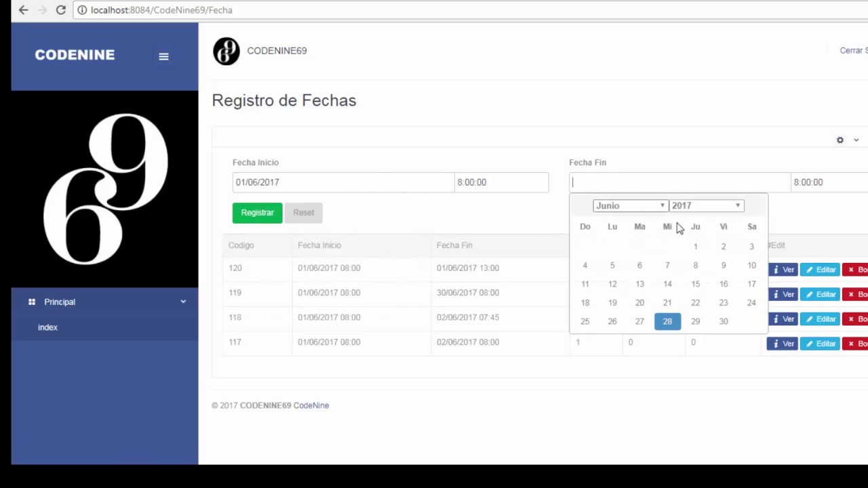Click Editar button for row 119
The height and width of the screenshot is (488, 868).
pos(820,294)
